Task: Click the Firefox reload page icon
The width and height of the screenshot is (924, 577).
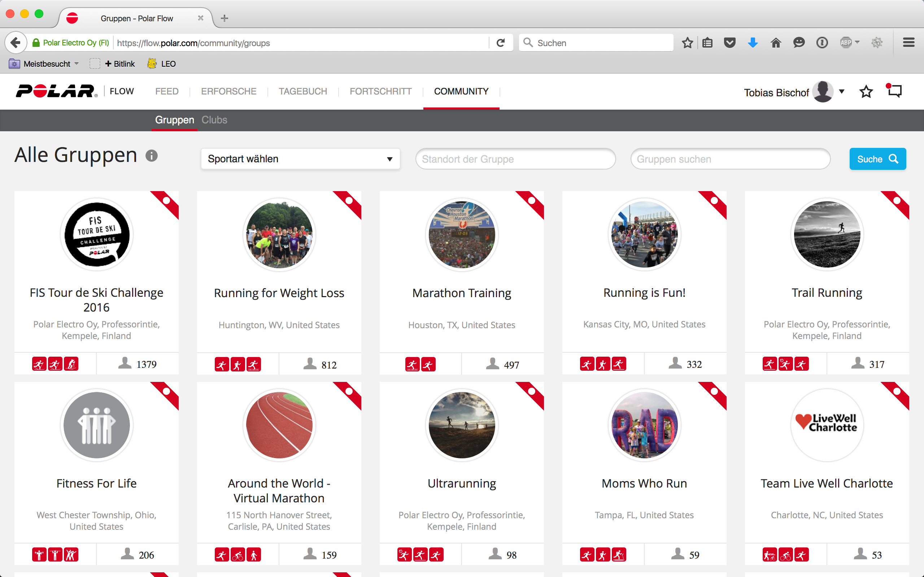Action: 501,43
